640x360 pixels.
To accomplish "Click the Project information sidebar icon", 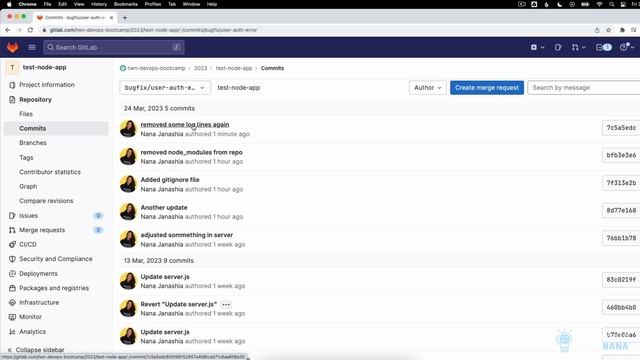I will [x=12, y=85].
